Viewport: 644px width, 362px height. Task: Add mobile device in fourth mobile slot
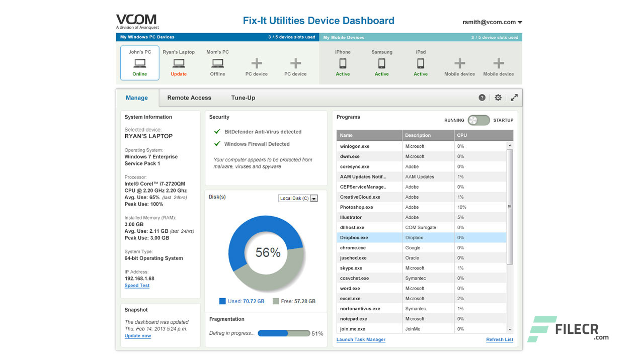[459, 63]
